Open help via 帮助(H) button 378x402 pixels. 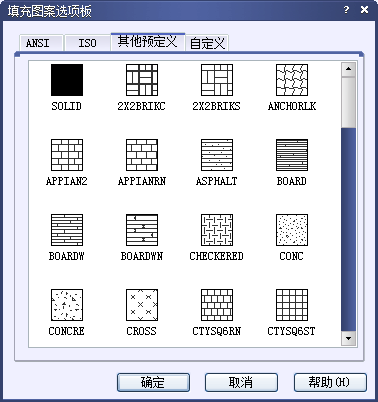tap(330, 382)
